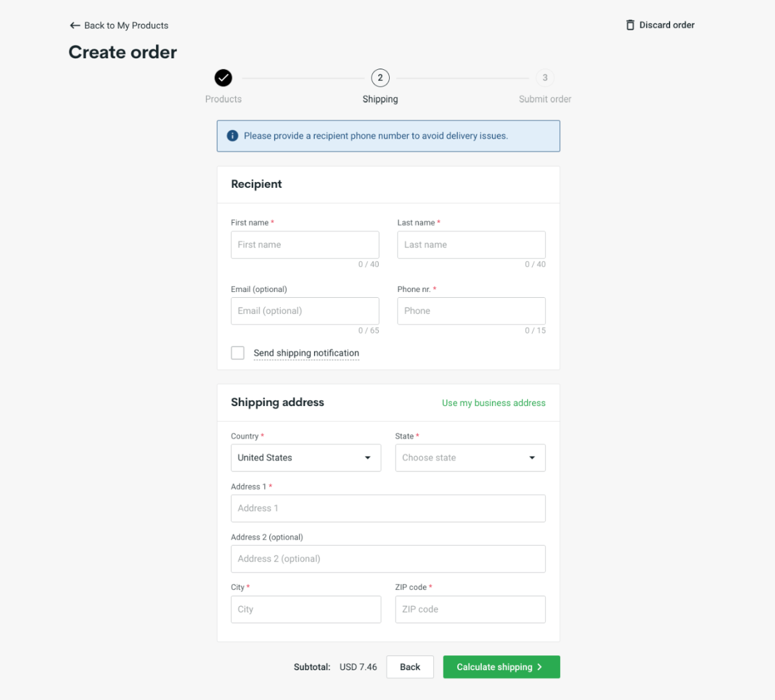This screenshot has height=700, width=775.
Task: Click the ZIP code input field
Action: click(470, 609)
